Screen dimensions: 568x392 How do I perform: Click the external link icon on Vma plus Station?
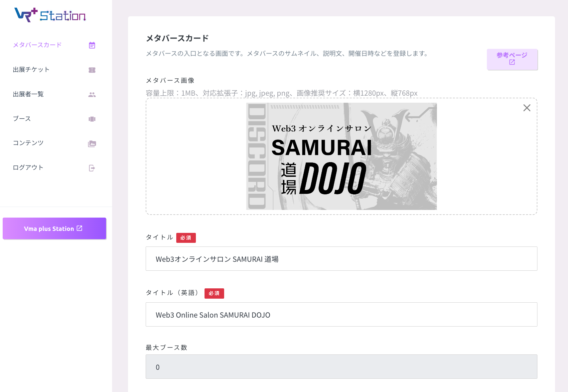(79, 228)
